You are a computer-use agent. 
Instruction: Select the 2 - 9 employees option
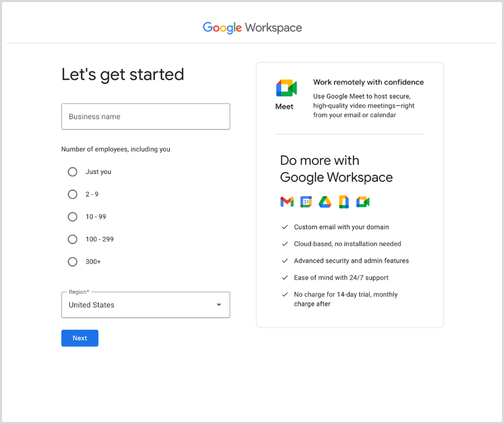coord(73,195)
